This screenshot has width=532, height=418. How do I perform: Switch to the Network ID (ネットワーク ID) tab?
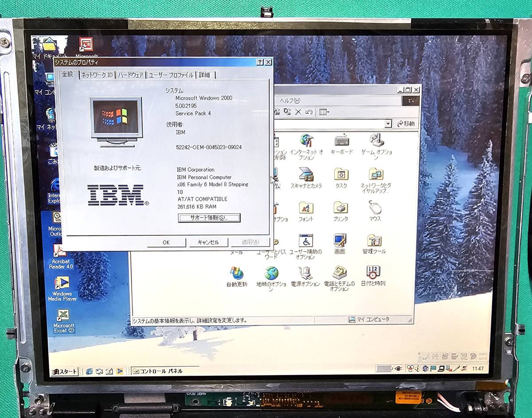click(97, 75)
